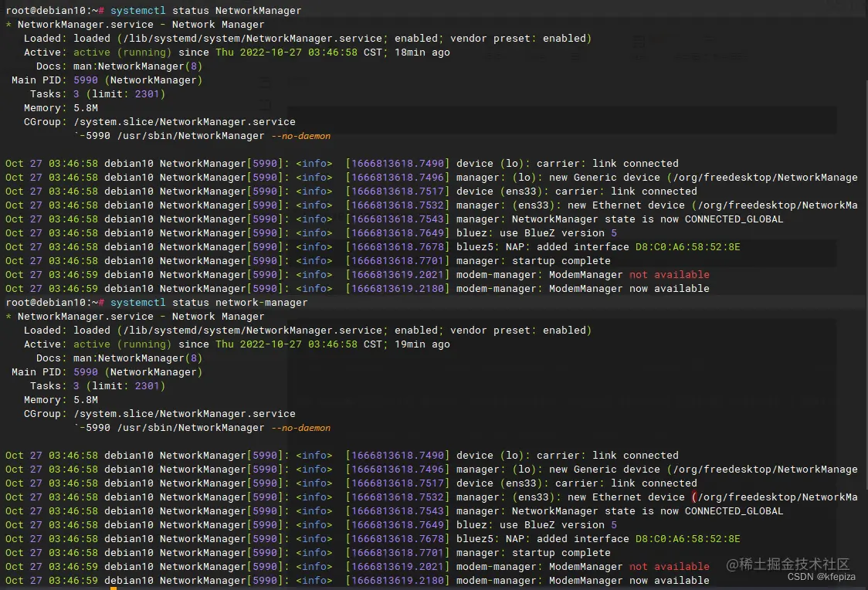Click "Memory: 5.8M" in the first status output
Image resolution: width=868 pixels, height=590 pixels.
[x=61, y=108]
